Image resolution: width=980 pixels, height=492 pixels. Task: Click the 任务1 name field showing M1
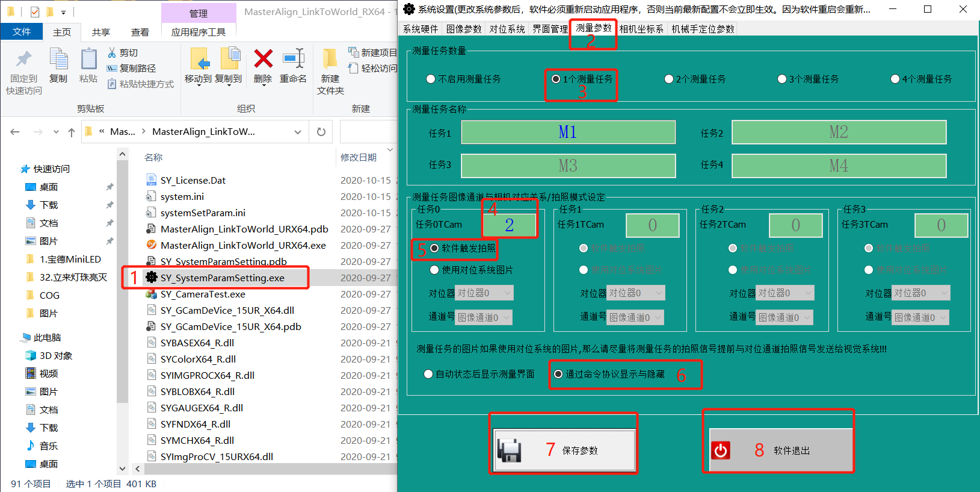[568, 132]
